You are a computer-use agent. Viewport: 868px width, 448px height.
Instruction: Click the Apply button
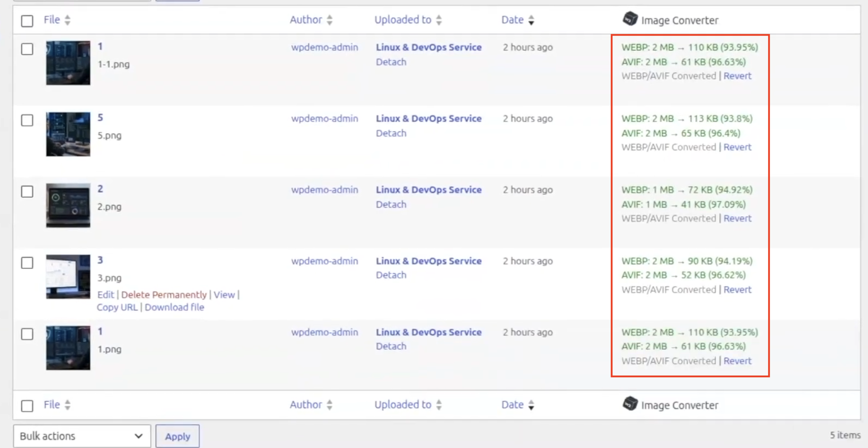(177, 436)
